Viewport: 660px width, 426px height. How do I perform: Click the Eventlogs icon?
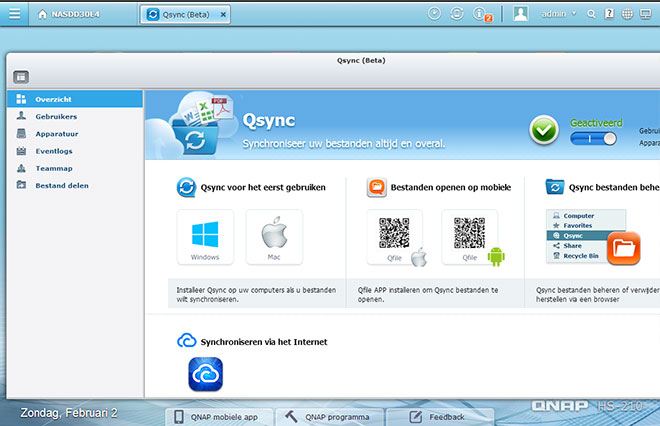click(x=21, y=151)
